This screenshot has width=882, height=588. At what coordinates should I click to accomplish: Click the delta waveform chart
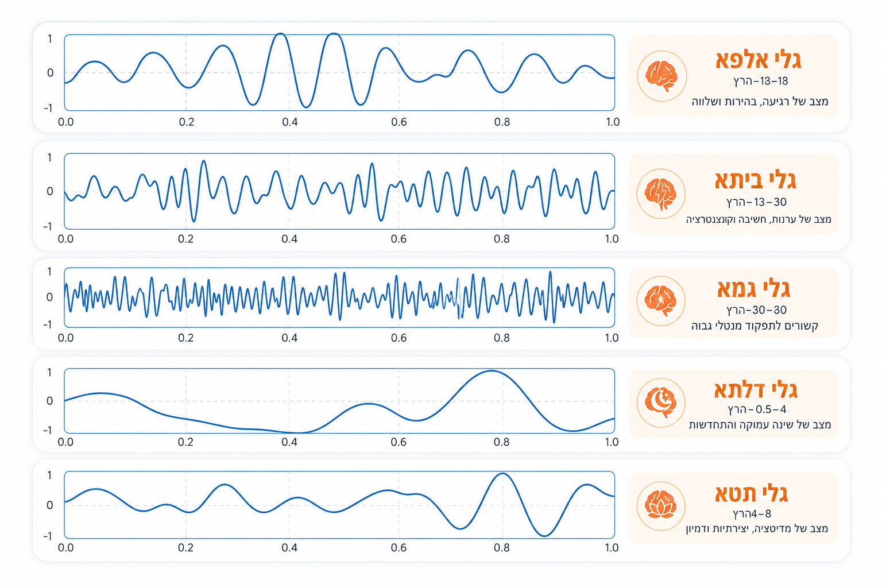pos(339,401)
